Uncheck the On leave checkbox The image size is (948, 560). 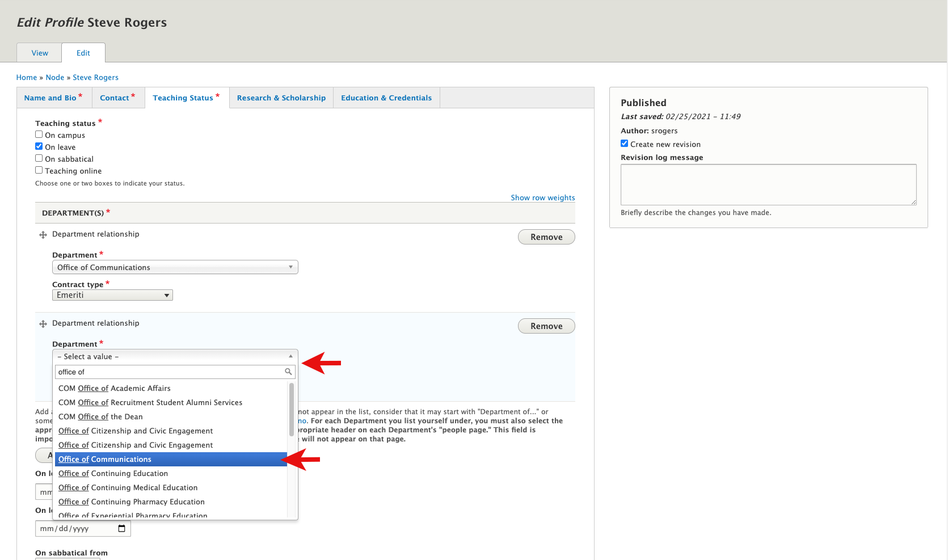(x=39, y=146)
